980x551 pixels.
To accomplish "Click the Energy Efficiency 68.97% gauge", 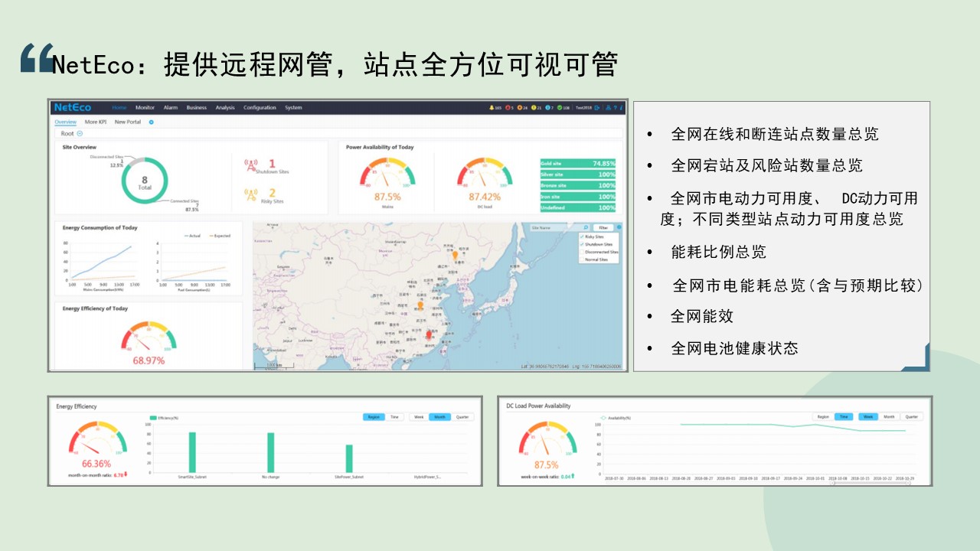I will click(x=149, y=337).
